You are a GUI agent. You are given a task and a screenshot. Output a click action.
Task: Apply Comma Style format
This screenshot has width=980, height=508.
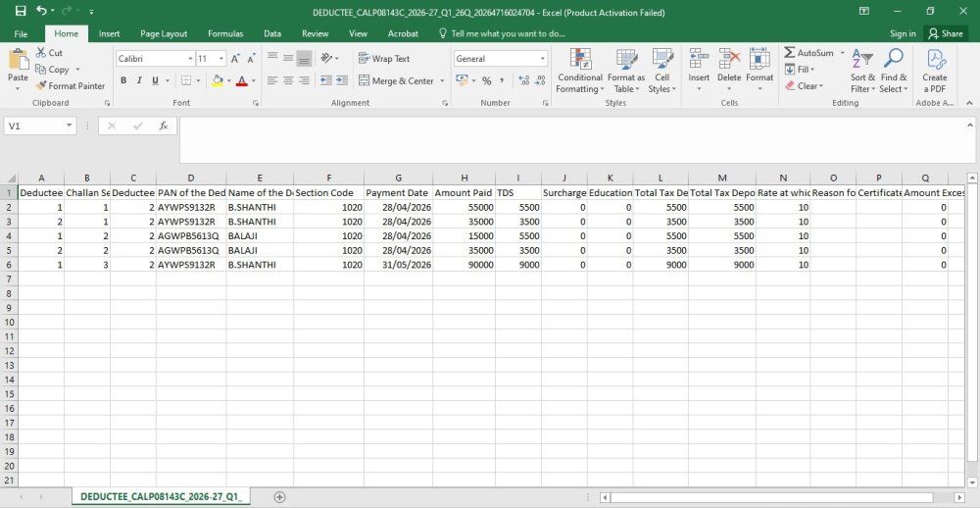[503, 80]
